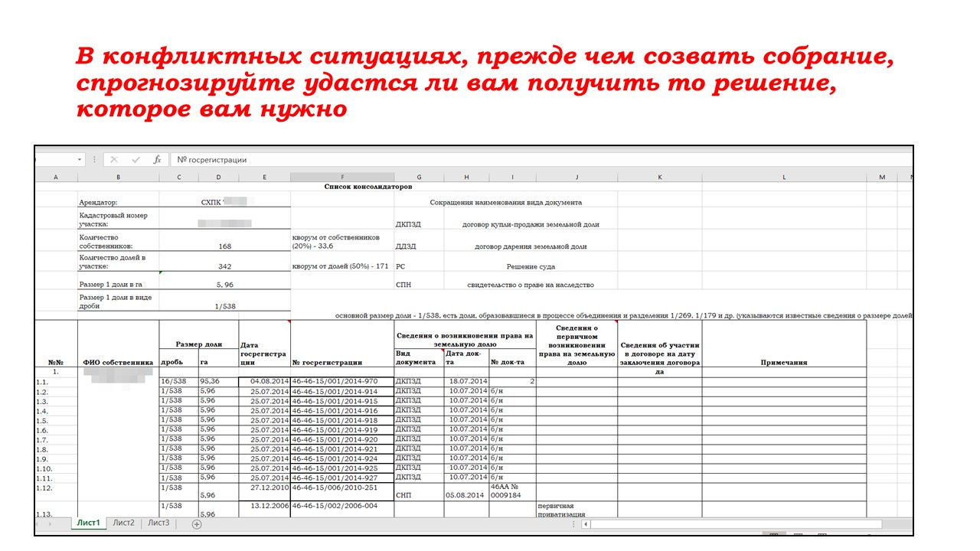Switch to the Лист3 sheet tab
This screenshot has height=551, width=980.
click(x=158, y=523)
